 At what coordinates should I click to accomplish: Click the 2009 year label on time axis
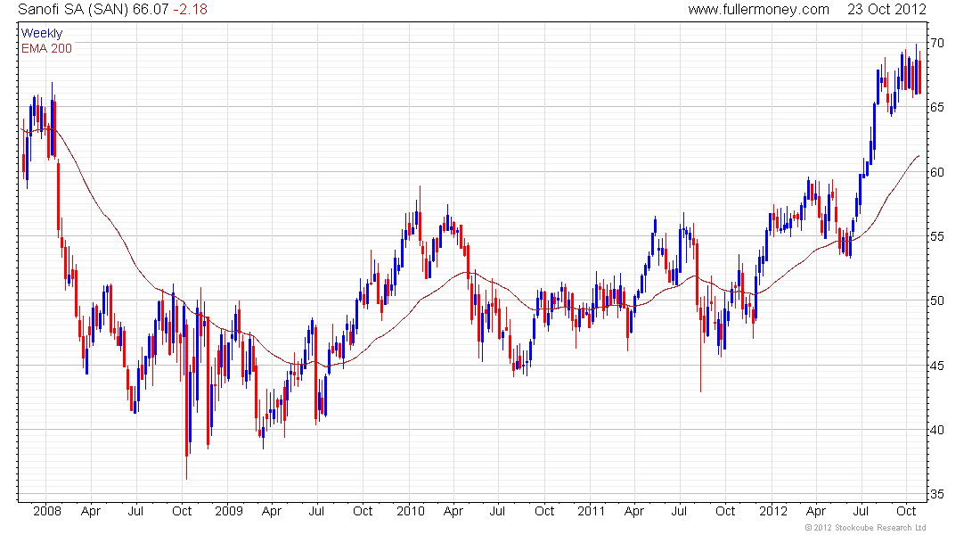click(x=229, y=511)
